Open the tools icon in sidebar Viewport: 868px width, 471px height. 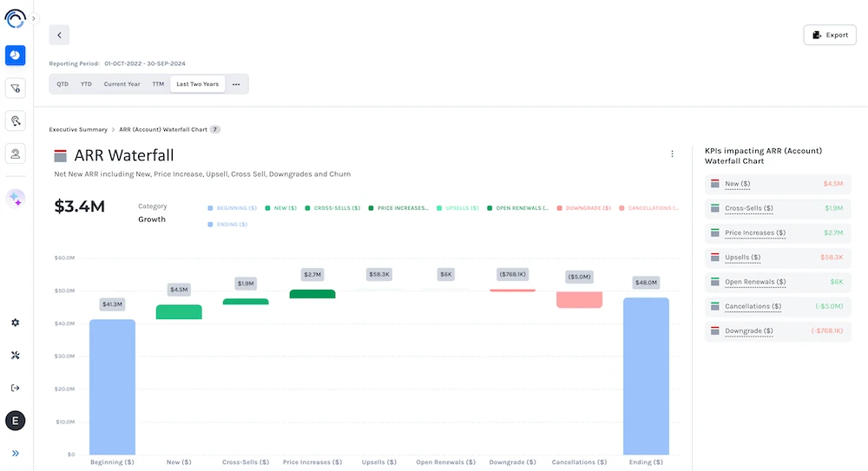click(x=15, y=356)
